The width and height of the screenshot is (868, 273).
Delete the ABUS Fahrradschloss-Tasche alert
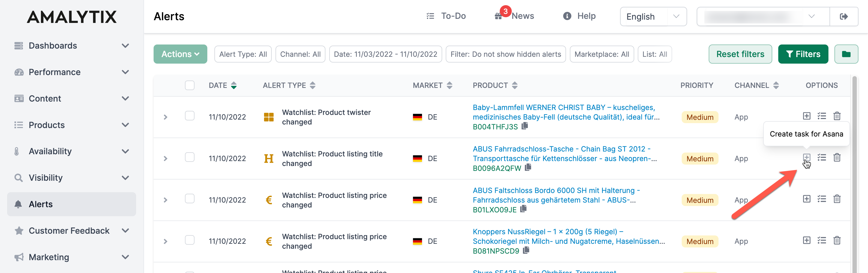(x=837, y=158)
